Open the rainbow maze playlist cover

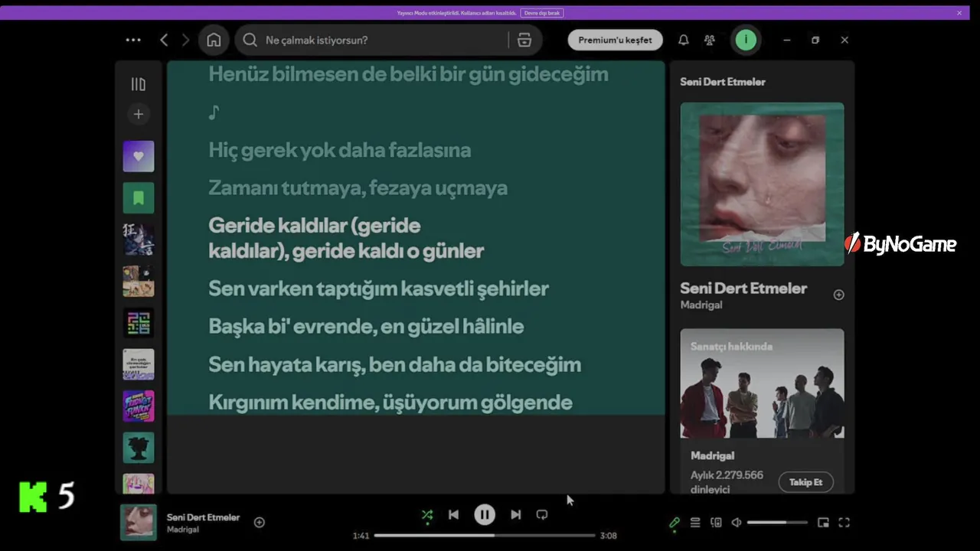(x=139, y=323)
